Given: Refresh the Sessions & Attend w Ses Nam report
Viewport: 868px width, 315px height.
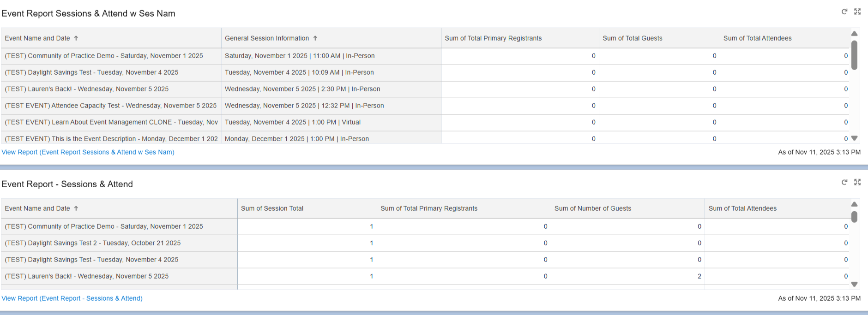Looking at the screenshot, I should (844, 12).
